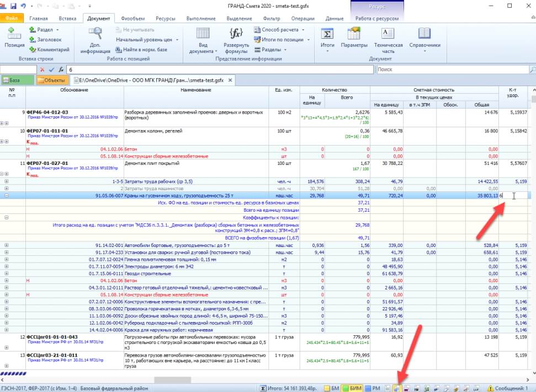Open the Файл menu
This screenshot has width=536, height=392.
[12, 18]
